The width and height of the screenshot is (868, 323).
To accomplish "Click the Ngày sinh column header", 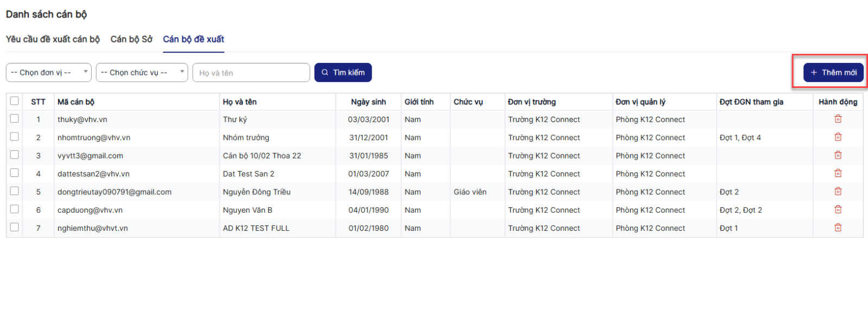I will (x=368, y=102).
